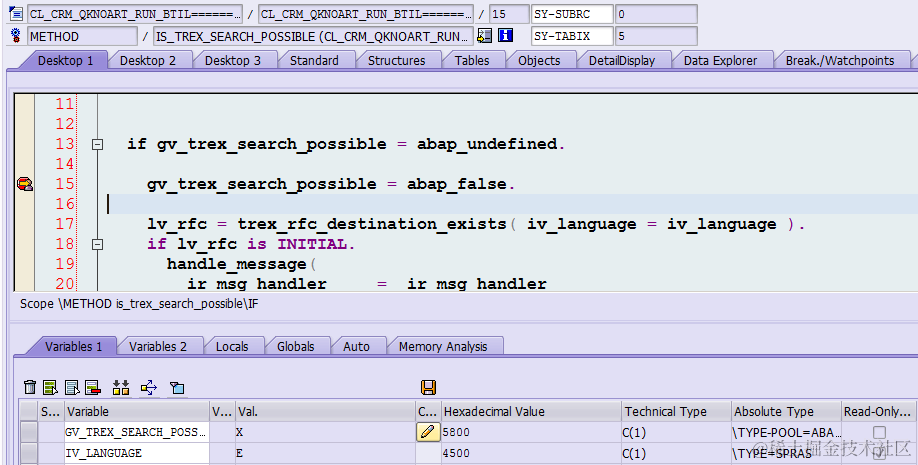Open the Tables tab
Image resolution: width=918 pixels, height=465 pixels.
pyautogui.click(x=472, y=60)
